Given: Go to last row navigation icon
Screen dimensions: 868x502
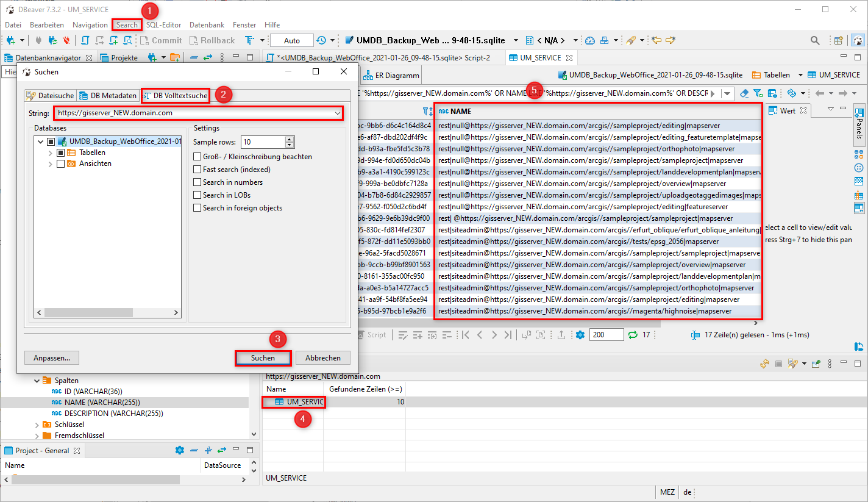Looking at the screenshot, I should click(x=509, y=335).
